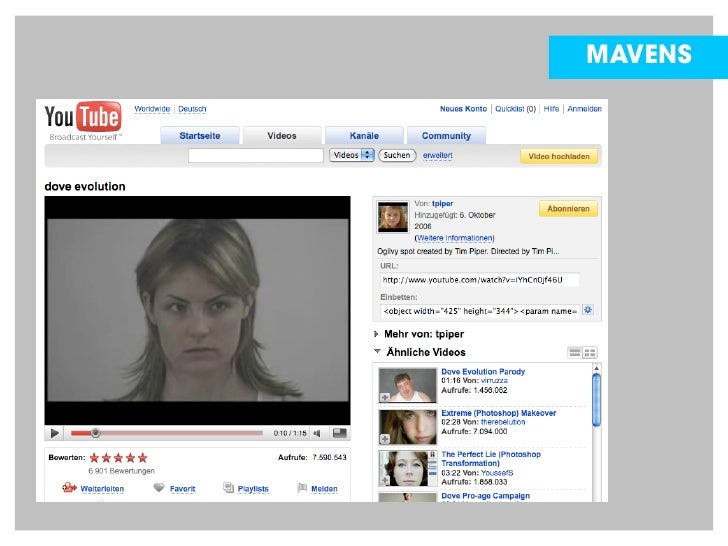Click 6.901 Bewertungen text
Viewport: 728px width, 546px height.
(121, 471)
